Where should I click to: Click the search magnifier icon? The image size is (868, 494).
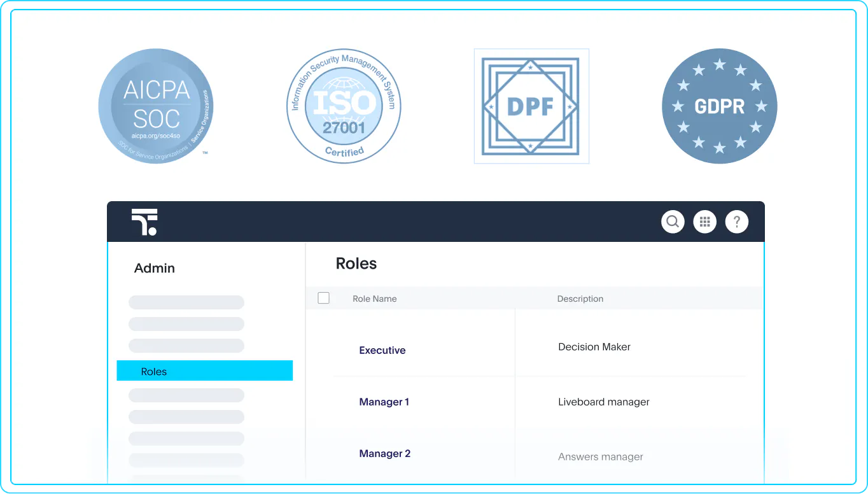pyautogui.click(x=673, y=222)
